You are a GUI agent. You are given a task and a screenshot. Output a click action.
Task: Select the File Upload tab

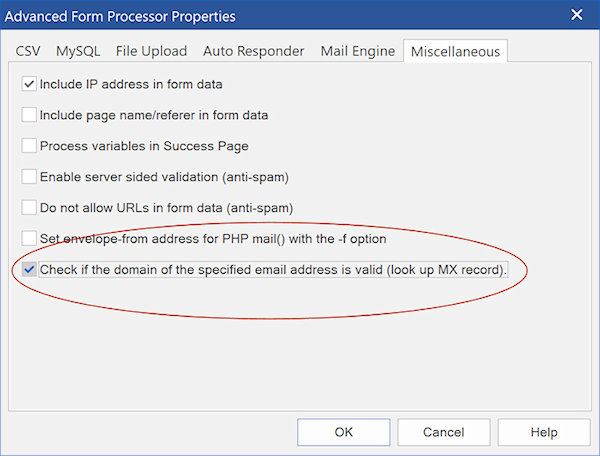click(x=151, y=51)
